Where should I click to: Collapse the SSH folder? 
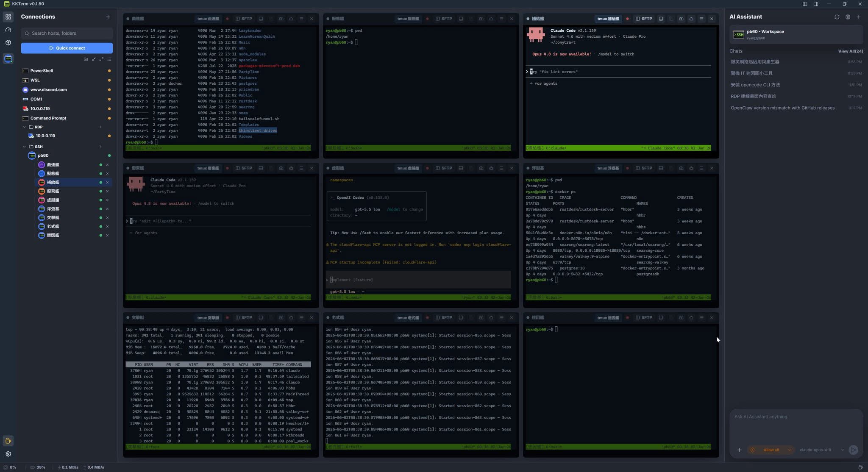coord(24,147)
